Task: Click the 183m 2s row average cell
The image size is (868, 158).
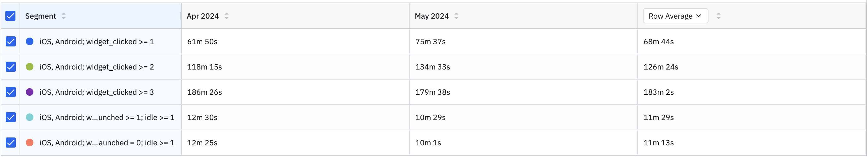Action: coord(658,92)
